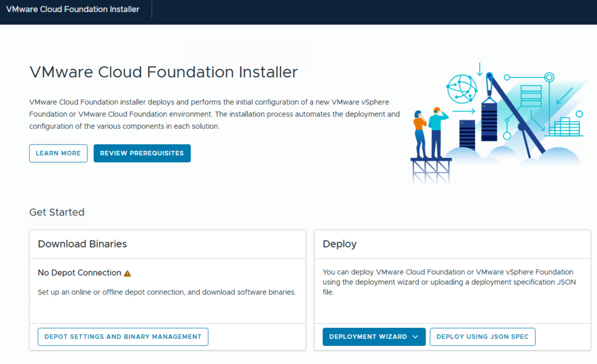Click the Deploy card title
This screenshot has width=597, height=364.
pyautogui.click(x=339, y=244)
